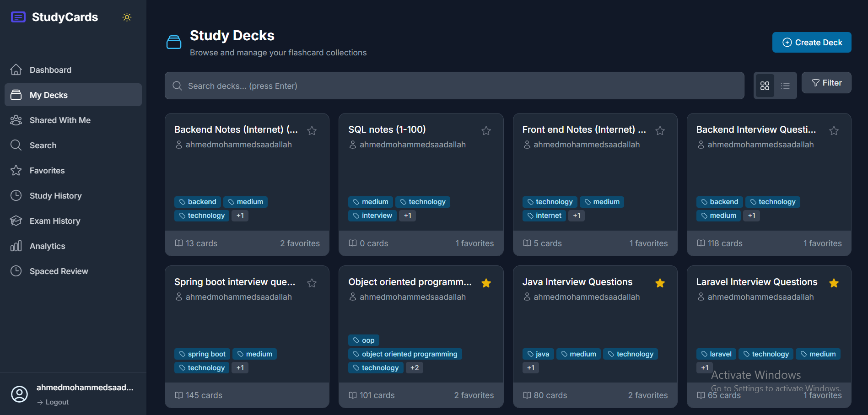Select the Analytics bar-chart icon
This screenshot has width=868, height=415.
coord(16,246)
